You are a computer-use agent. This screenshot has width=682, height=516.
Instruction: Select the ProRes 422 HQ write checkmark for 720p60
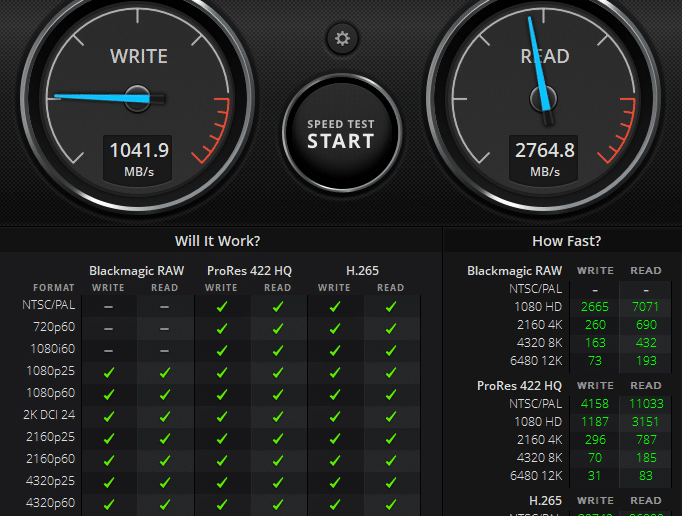222,328
